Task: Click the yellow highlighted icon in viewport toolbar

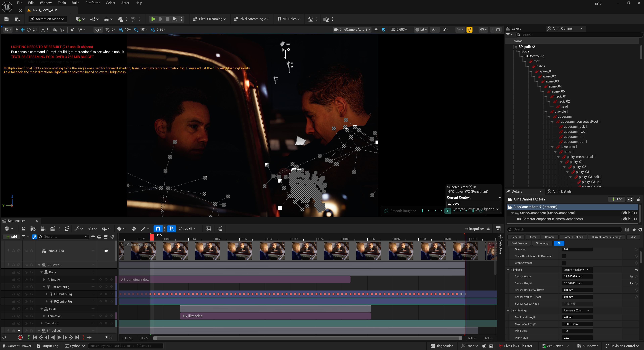Action: [x=469, y=30]
